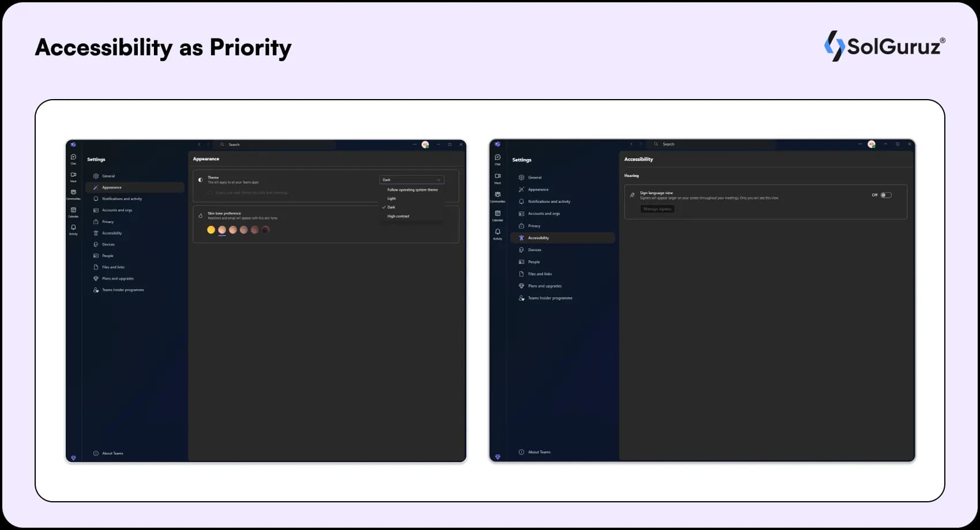The width and height of the screenshot is (980, 530).
Task: Open Calendar in the left Appearance window
Action: click(73, 212)
